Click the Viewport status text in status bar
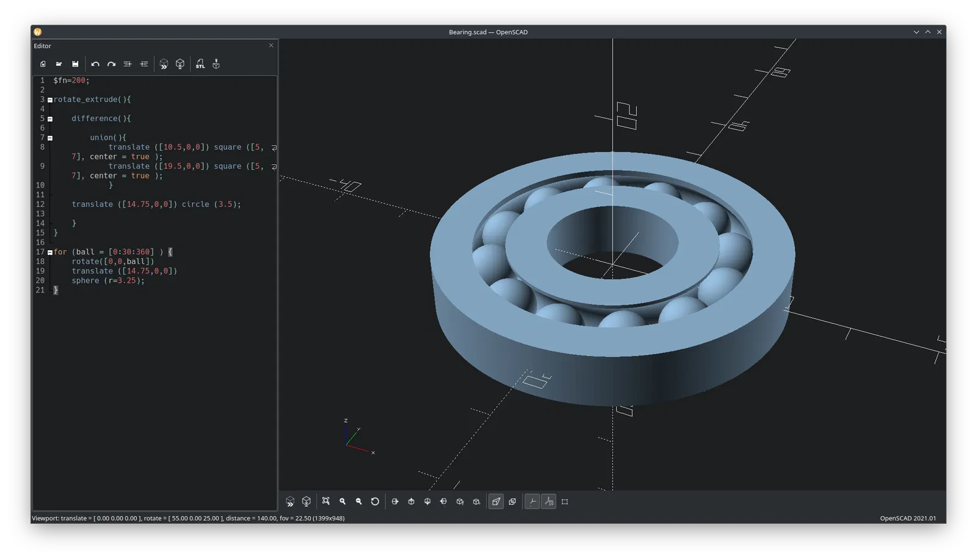 tap(188, 518)
